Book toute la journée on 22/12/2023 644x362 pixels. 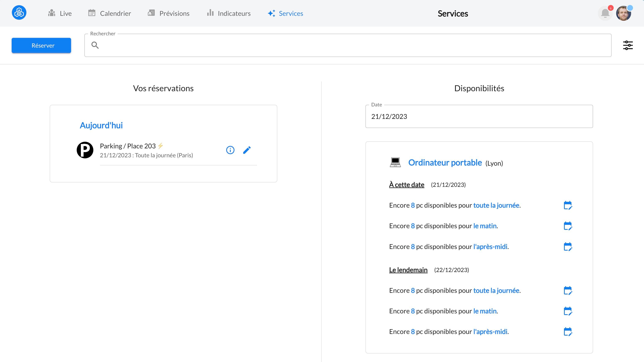[568, 291]
